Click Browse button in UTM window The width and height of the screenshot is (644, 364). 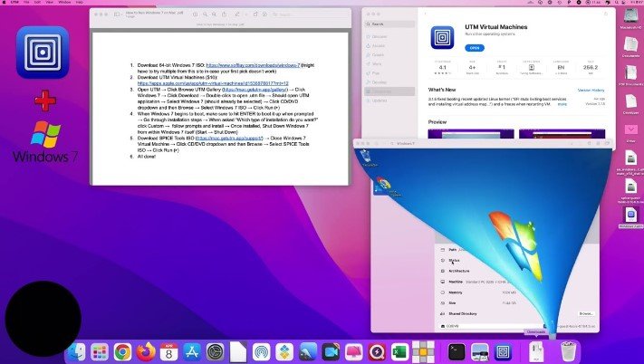[x=586, y=313]
